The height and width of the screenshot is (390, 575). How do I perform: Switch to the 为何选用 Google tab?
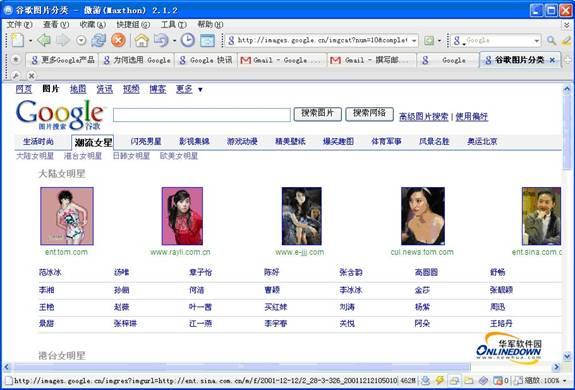(x=137, y=60)
